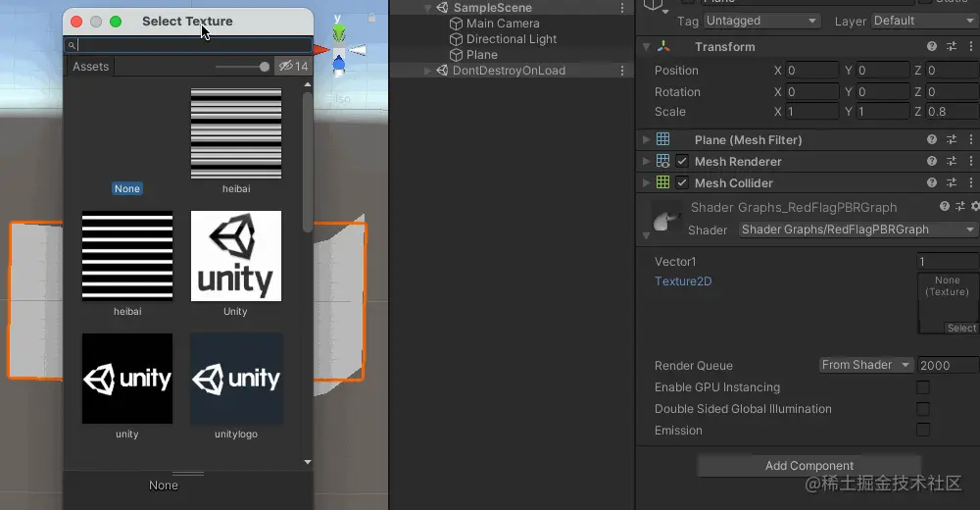
Task: Open Plane (Mesh Filter) help icon
Action: [x=932, y=139]
